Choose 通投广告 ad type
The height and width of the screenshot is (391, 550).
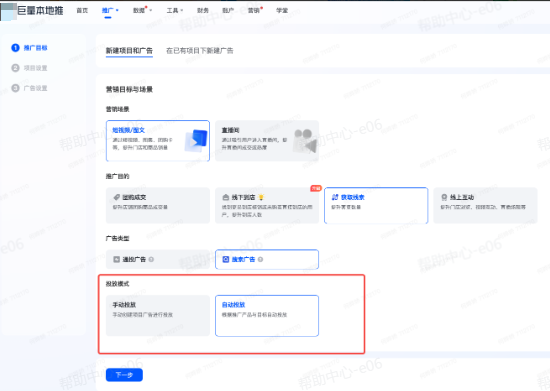tap(158, 259)
